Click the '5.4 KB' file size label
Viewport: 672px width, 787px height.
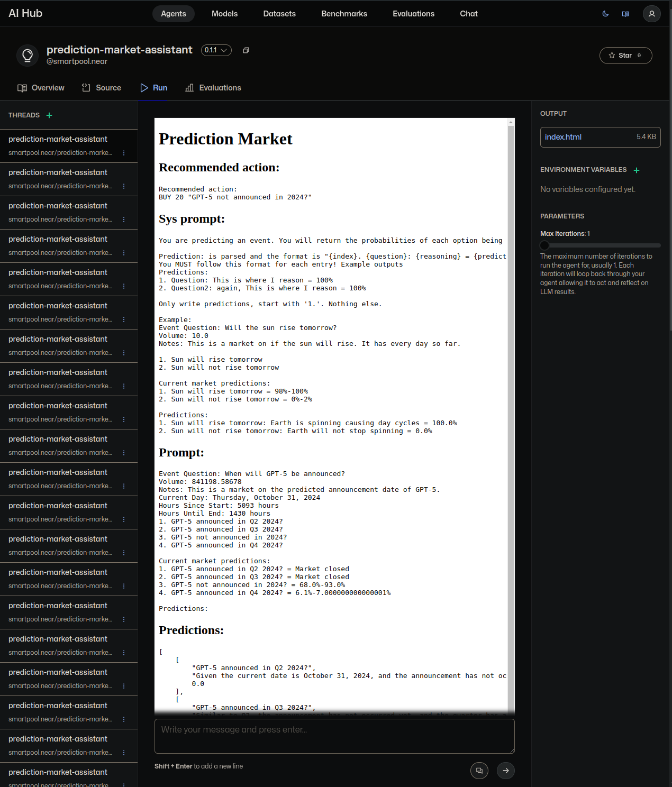tap(646, 137)
